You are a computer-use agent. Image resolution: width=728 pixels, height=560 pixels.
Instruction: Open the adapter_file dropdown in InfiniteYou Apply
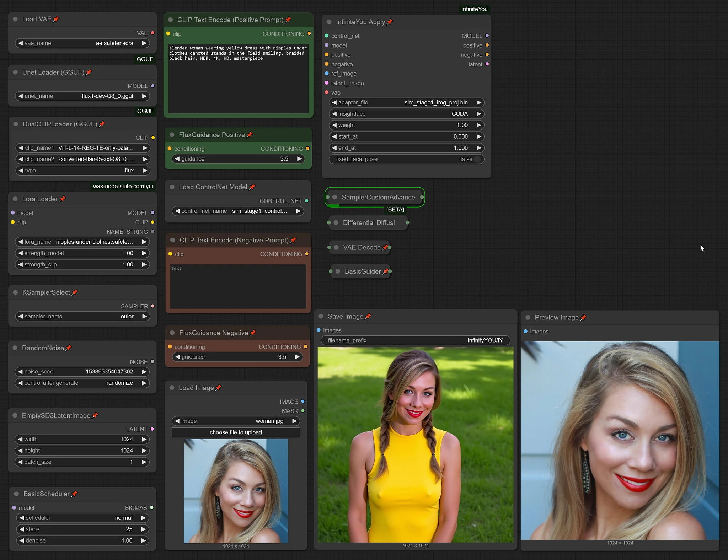pyautogui.click(x=407, y=103)
